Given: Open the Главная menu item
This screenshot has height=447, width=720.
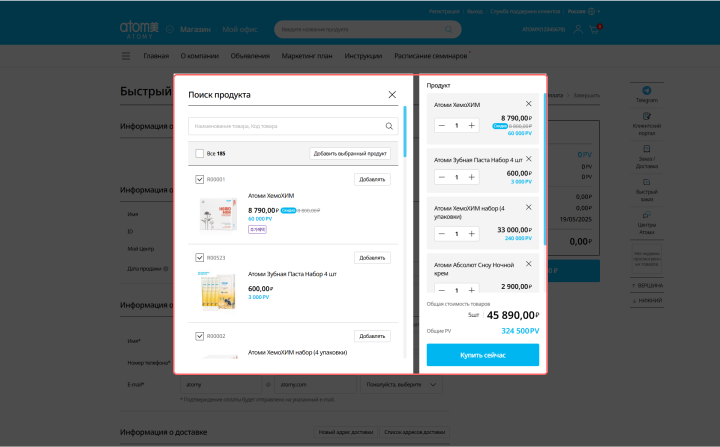Looking at the screenshot, I should [x=156, y=56].
